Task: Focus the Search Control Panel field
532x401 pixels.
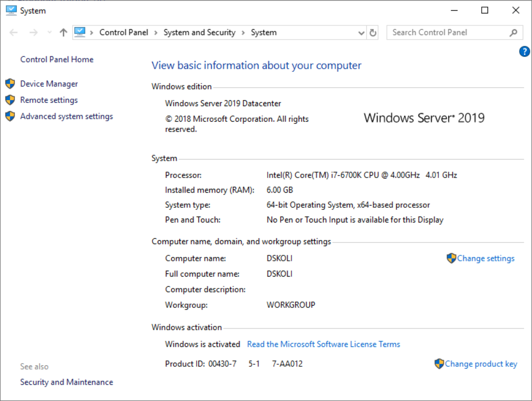Action: 455,32
